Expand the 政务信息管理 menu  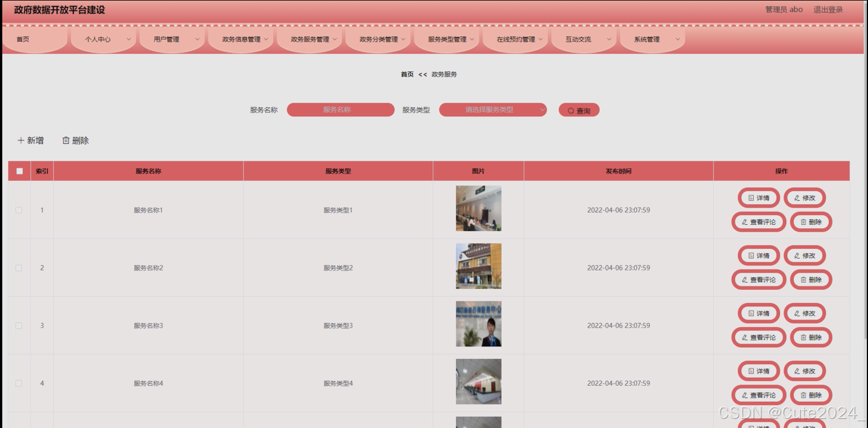coord(241,39)
